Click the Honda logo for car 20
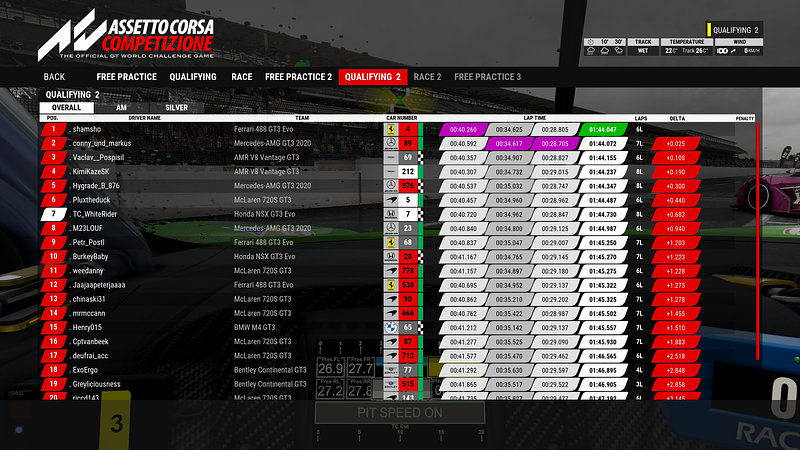Viewport: 800px width, 450px height. (391, 257)
